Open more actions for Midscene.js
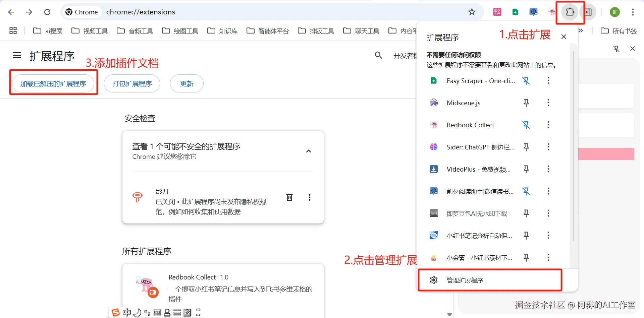The height and width of the screenshot is (318, 644). tap(548, 103)
